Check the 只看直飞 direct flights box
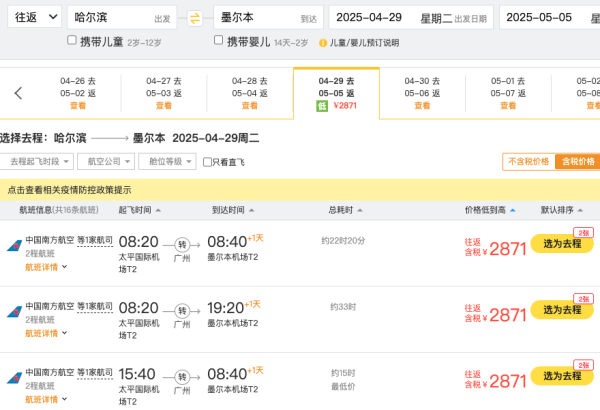Screen dimensions: 600x410 tap(207, 162)
